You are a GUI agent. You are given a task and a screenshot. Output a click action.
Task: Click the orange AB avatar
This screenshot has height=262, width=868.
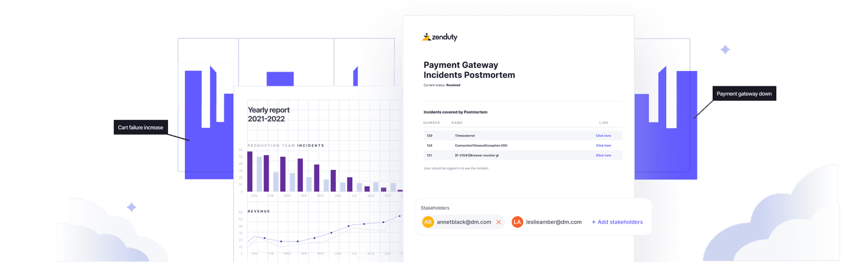click(428, 222)
